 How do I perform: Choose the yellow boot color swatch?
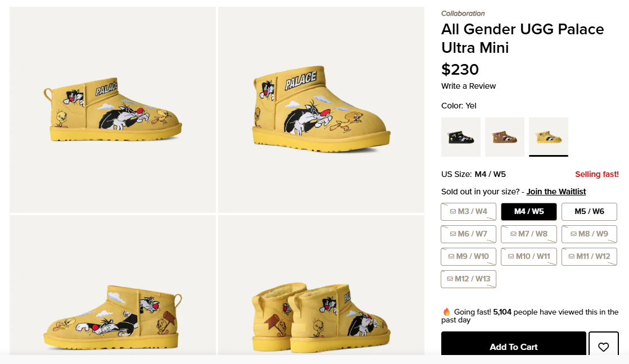(549, 137)
